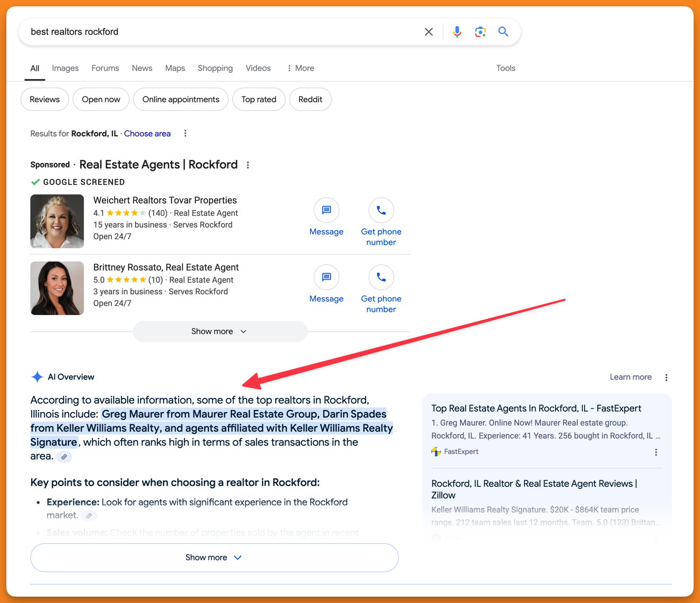Open three-dot menu beside AI Overview

[667, 377]
